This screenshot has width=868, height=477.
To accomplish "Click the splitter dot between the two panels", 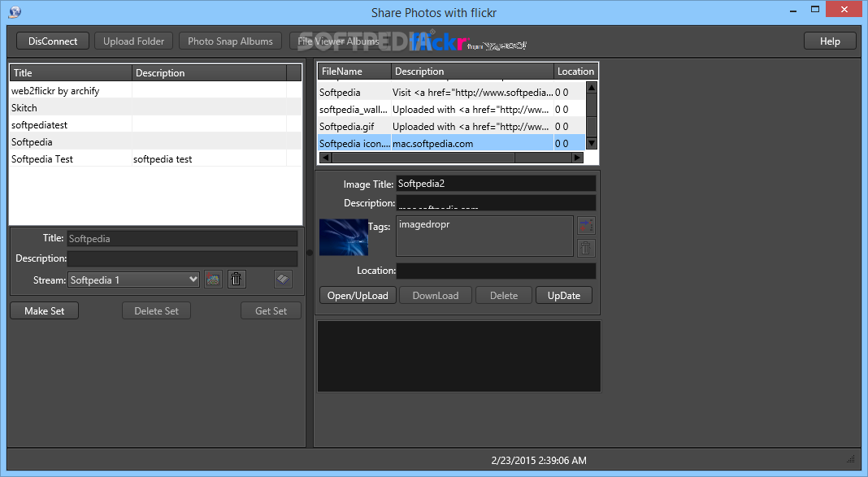I will (310, 253).
